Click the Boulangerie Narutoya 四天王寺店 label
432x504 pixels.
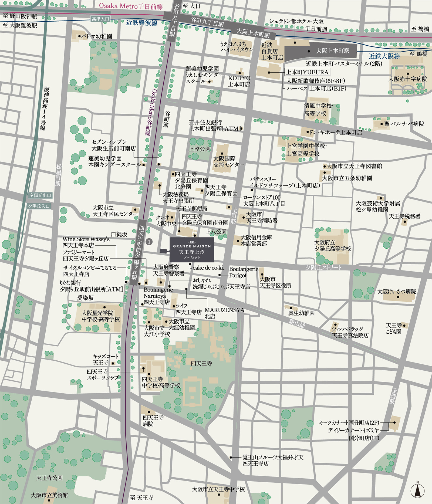pyautogui.click(x=158, y=296)
